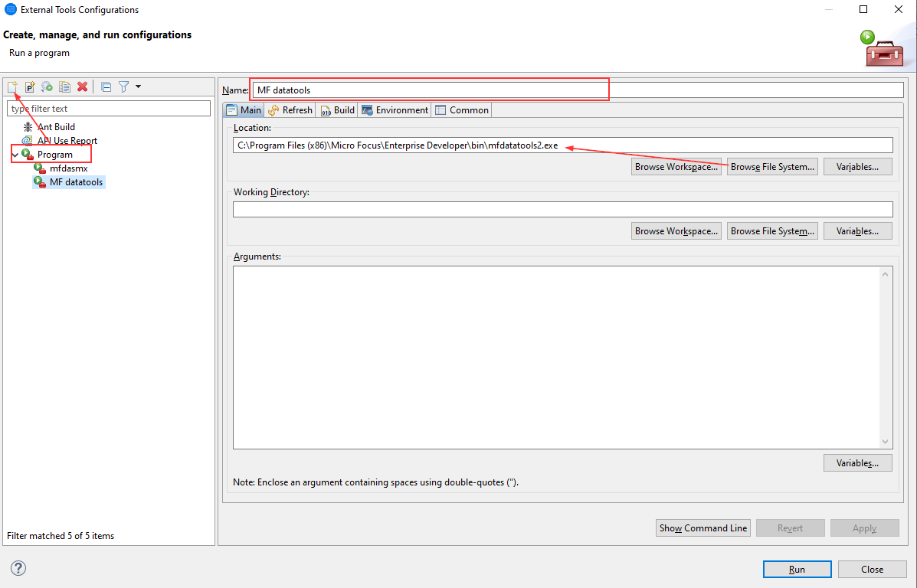The height and width of the screenshot is (588, 917).
Task: Create a new launch configuration
Action: (x=12, y=87)
